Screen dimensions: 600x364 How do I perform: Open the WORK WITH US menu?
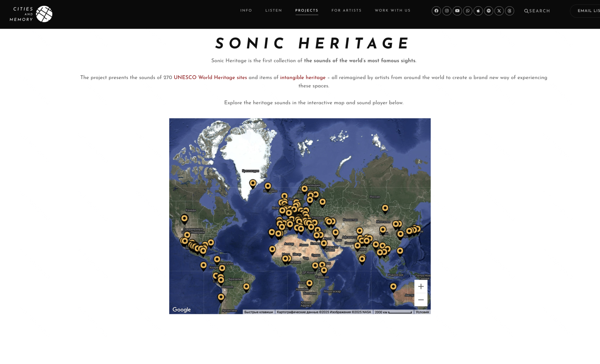click(393, 10)
